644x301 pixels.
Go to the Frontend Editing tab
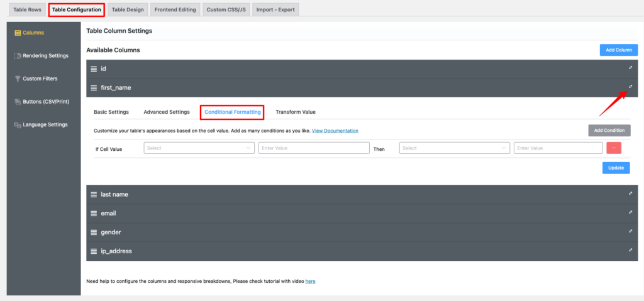[x=175, y=10]
